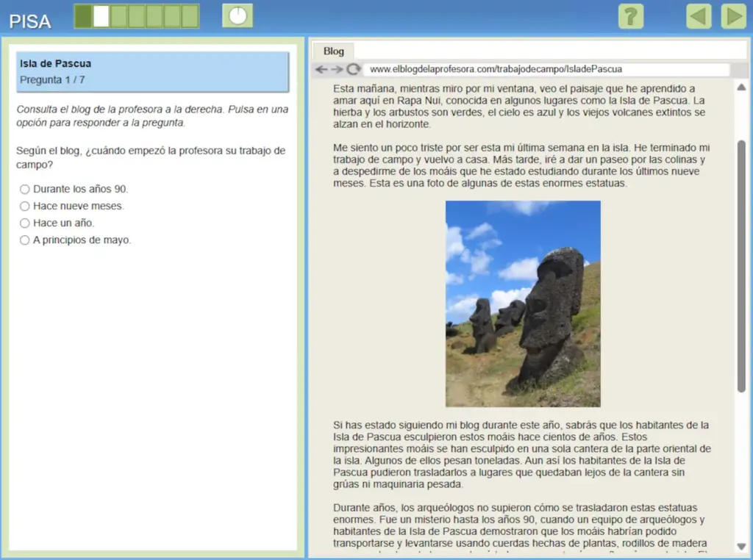Select answer 'Durante los años 90'
The width and height of the screenshot is (753, 560).
tap(24, 189)
